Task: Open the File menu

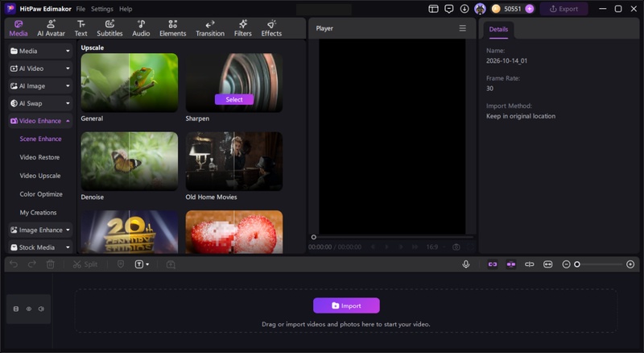Action: (80, 9)
